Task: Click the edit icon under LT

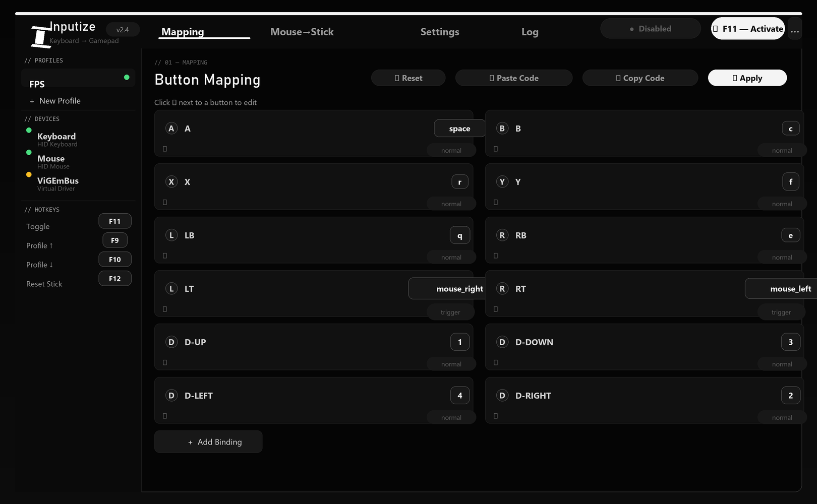Action: pos(165,309)
